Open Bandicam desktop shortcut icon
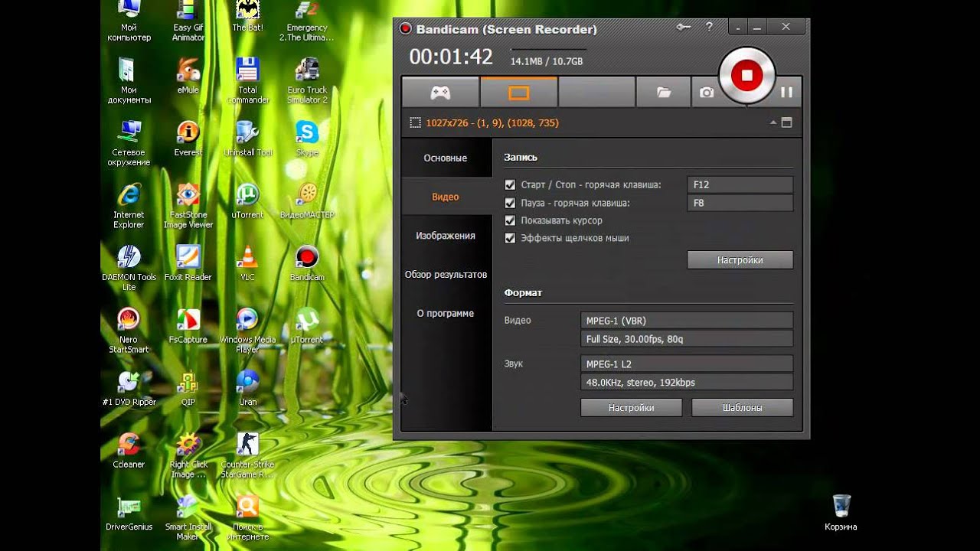Image resolution: width=980 pixels, height=551 pixels. [x=307, y=263]
